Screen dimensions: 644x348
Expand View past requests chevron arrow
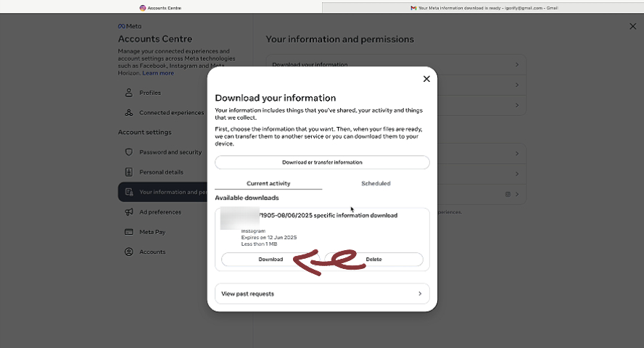pos(420,294)
